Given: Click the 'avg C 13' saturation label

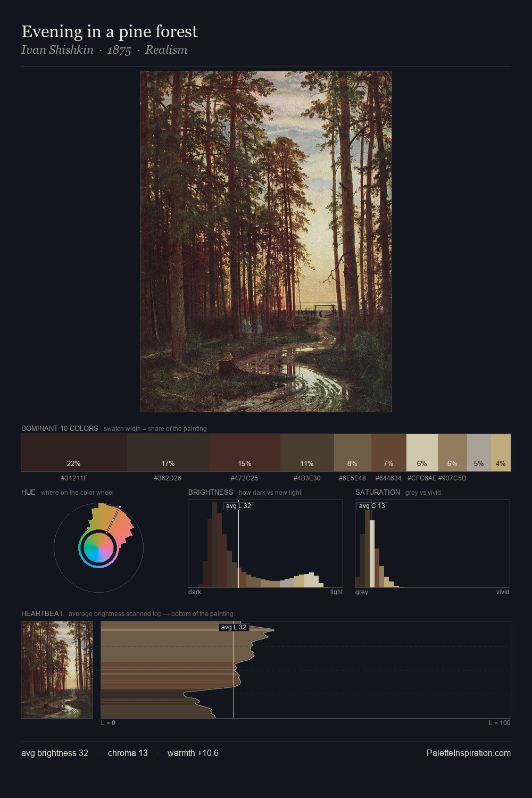Looking at the screenshot, I should coord(372,506).
